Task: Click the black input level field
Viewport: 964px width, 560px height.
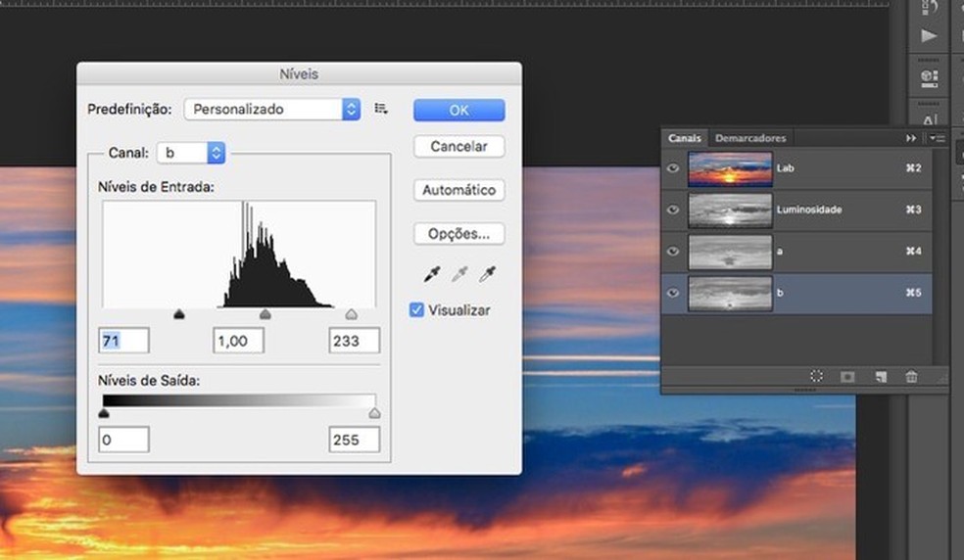Action: 124,341
